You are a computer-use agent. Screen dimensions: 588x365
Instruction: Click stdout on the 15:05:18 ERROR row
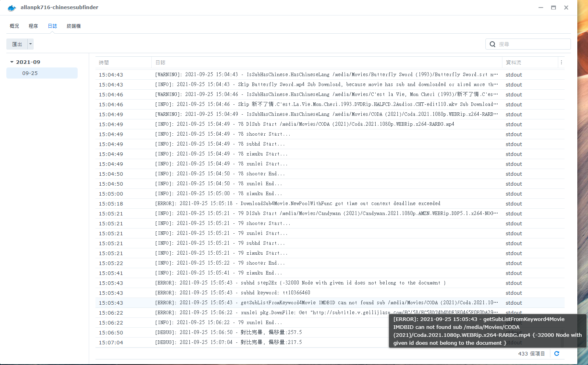tap(514, 204)
